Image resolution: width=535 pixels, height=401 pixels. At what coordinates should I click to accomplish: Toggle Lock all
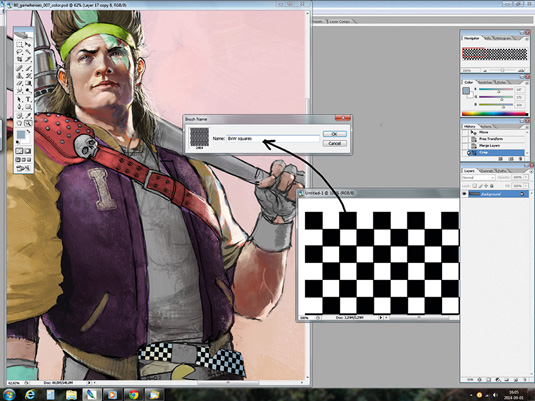[x=492, y=186]
